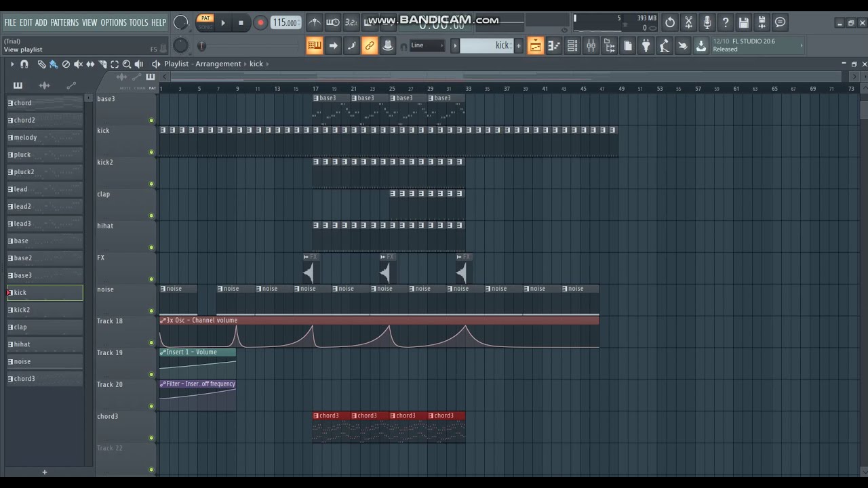Open the Line snap dropdown

coord(427,45)
